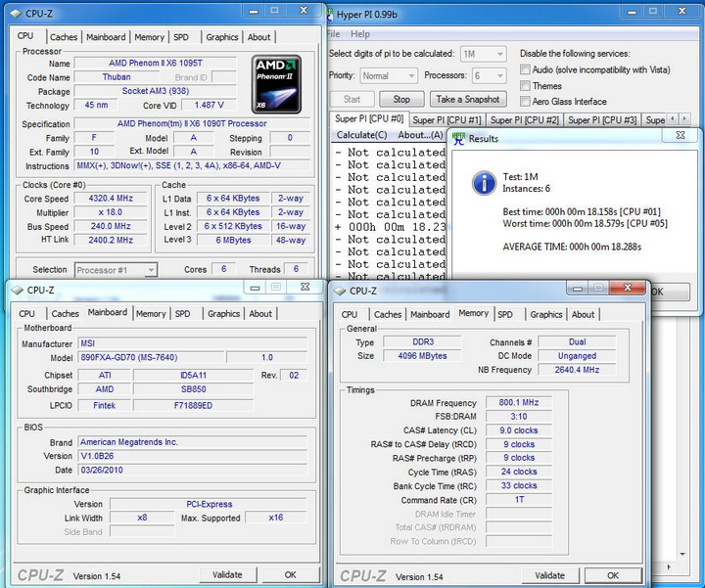The width and height of the screenshot is (705, 588).
Task: Click Validate in the Mainboard CPU-Z window
Action: [227, 575]
